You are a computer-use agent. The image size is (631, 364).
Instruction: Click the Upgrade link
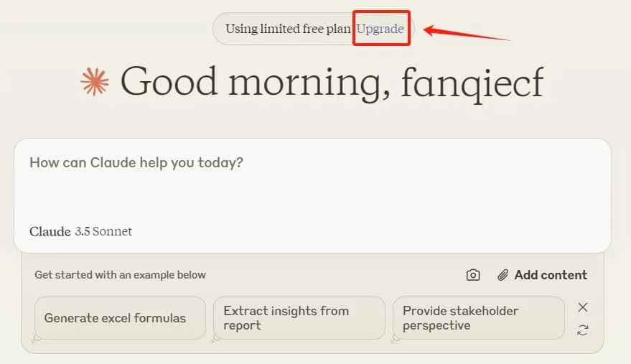pos(380,29)
